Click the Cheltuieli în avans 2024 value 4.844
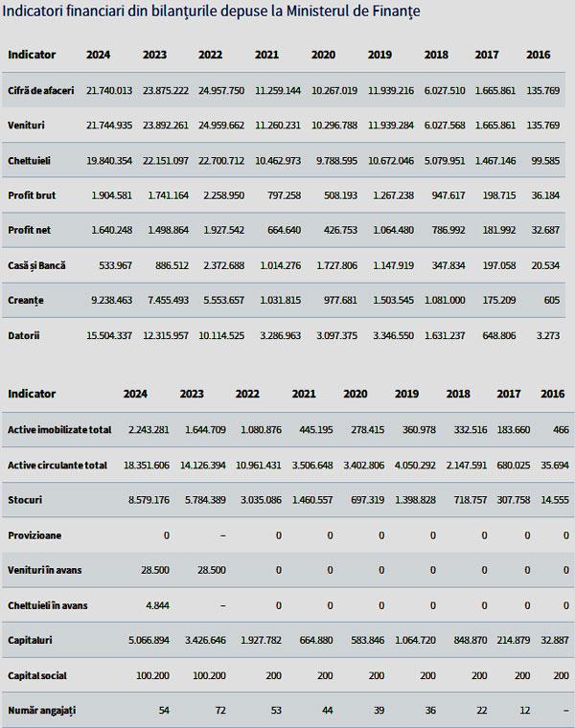575x728 pixels. (157, 606)
